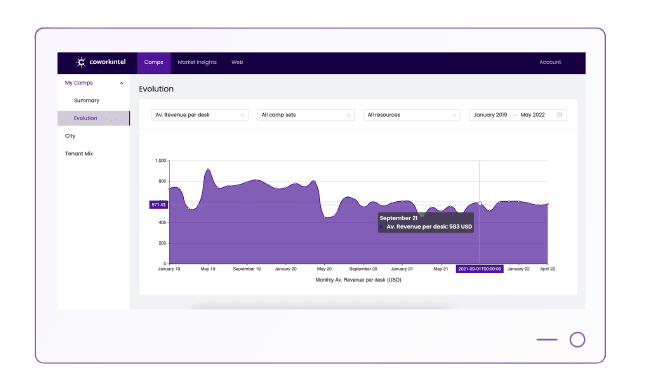Switch to Market Insights tab
Viewport: 645px width, 387px height.
(197, 63)
